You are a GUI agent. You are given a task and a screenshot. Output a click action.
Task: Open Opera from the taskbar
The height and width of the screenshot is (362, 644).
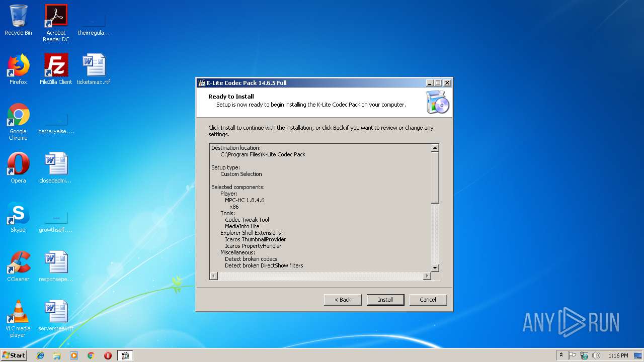108,355
